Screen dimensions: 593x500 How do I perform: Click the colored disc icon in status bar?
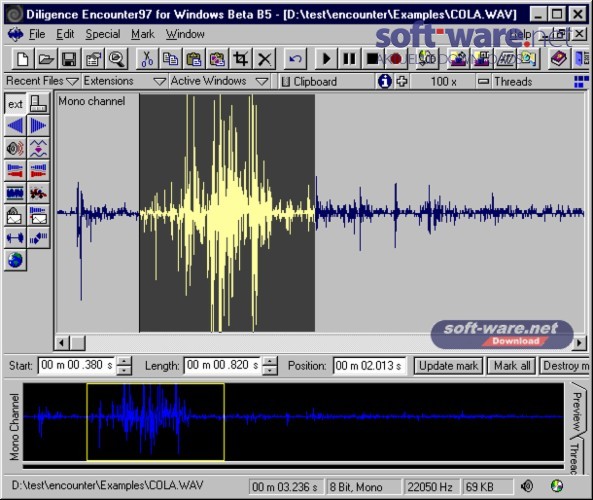click(557, 486)
